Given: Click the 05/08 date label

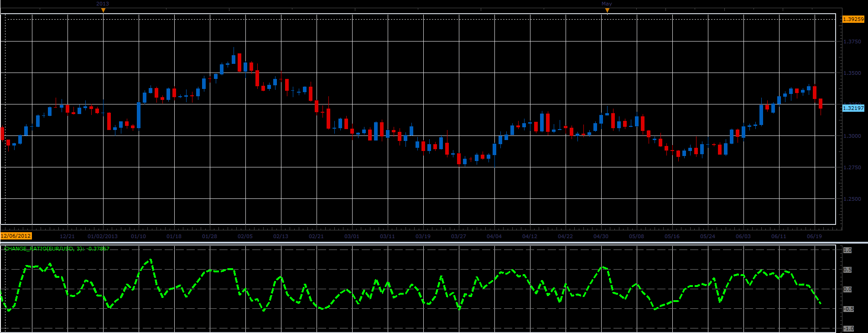Looking at the screenshot, I should coord(637,236).
